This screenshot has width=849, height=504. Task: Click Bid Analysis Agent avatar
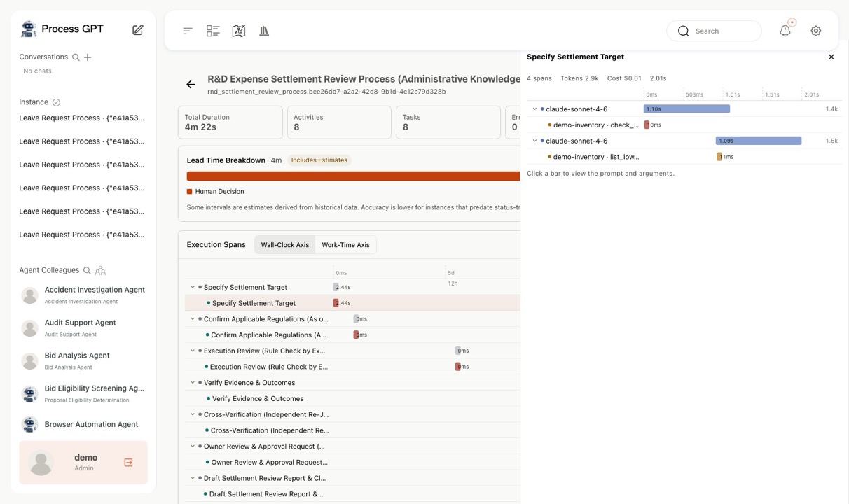29,361
